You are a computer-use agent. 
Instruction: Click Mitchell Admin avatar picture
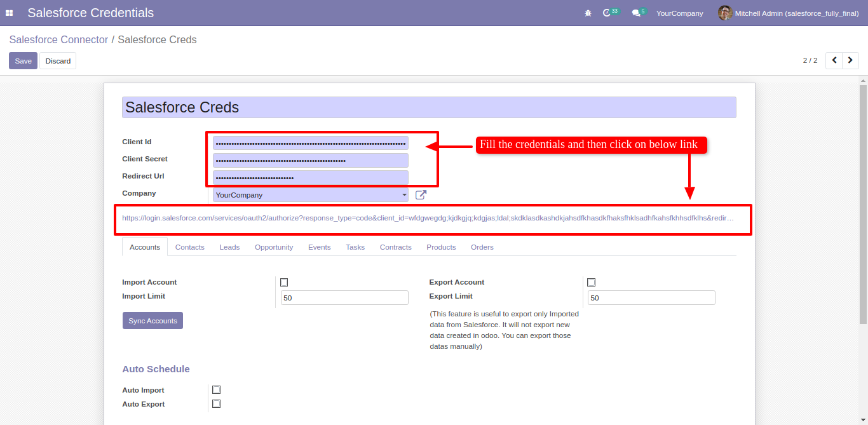pos(725,13)
